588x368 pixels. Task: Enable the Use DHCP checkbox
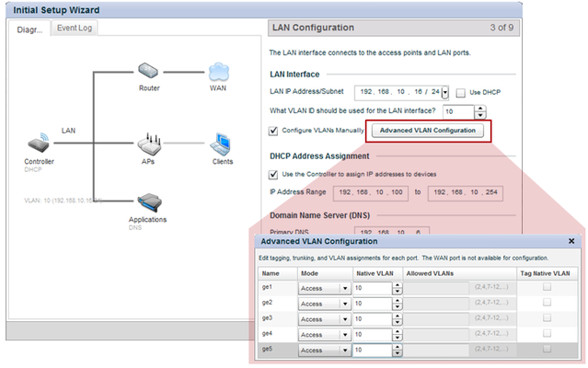460,93
